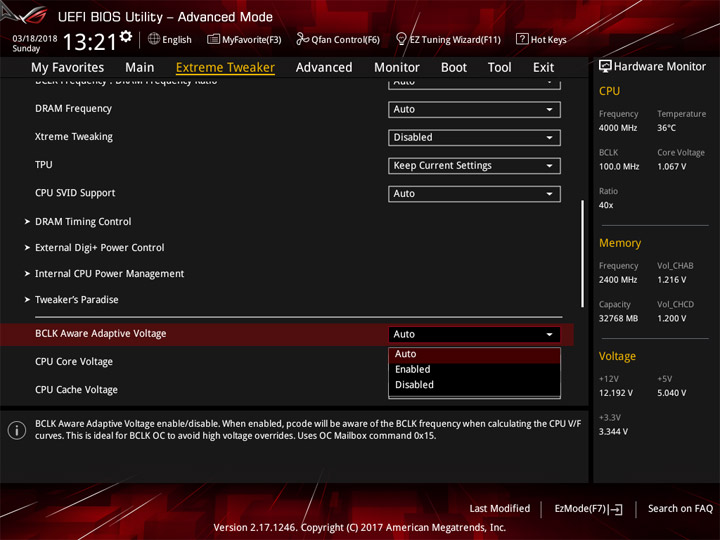Image resolution: width=720 pixels, height=540 pixels.
Task: Click the EzMode exit arrow icon
Action: coord(615,509)
